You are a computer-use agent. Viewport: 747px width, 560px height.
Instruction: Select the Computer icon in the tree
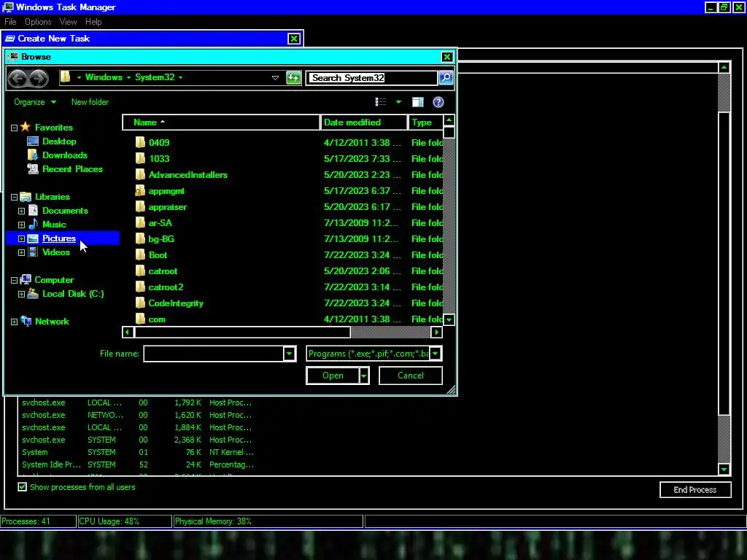pyautogui.click(x=26, y=280)
